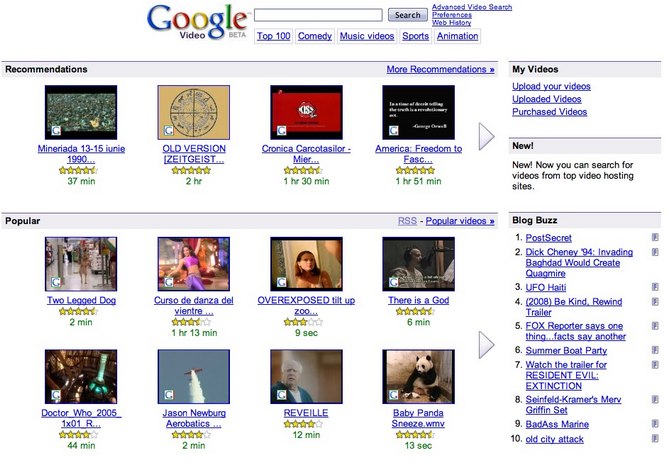
Task: Click the next arrow in Popular section
Action: [x=486, y=345]
